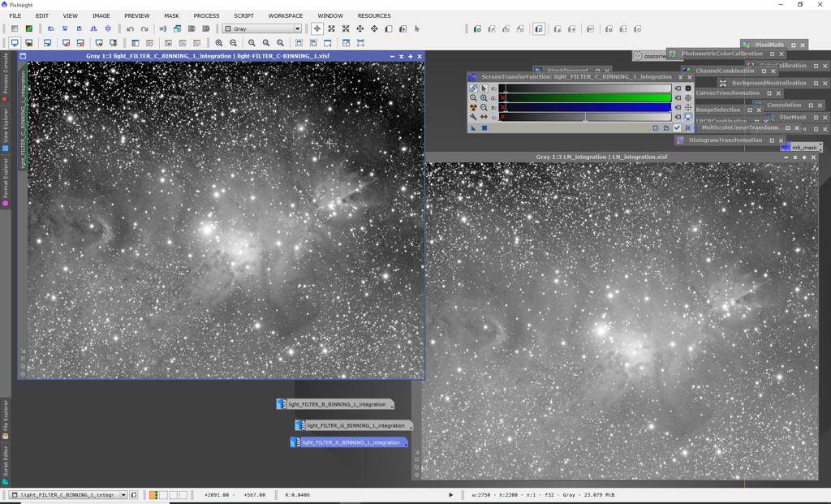Open the View Explorer side panel
This screenshot has width=831, height=504.
[x=6, y=130]
